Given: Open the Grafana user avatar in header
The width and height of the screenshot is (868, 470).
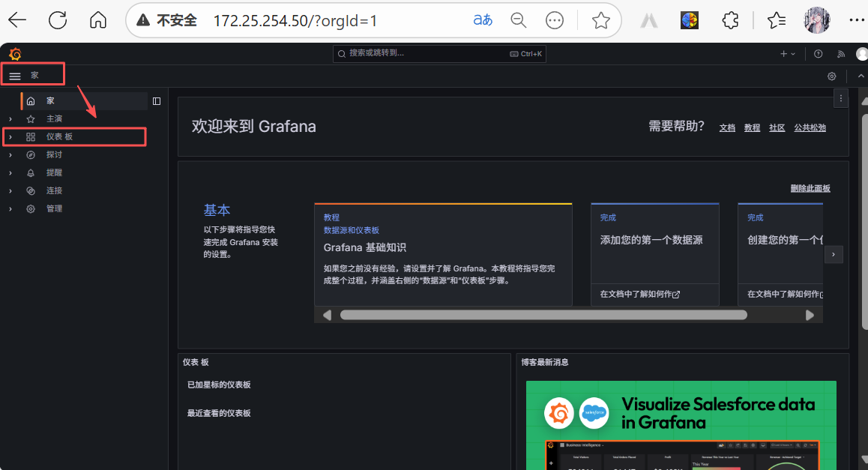Looking at the screenshot, I should (x=862, y=54).
